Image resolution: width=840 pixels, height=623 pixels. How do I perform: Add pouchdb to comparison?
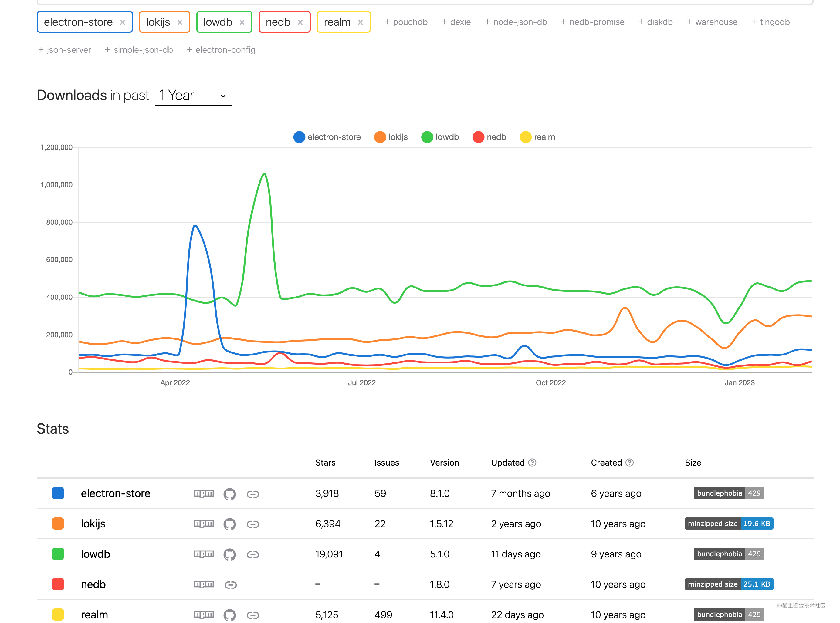click(x=406, y=22)
